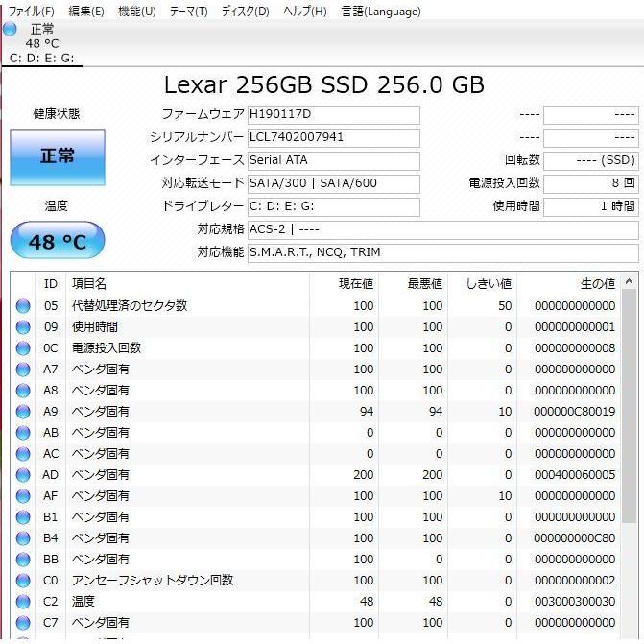Click the 現在値 column header
The height and width of the screenshot is (644, 644).
tap(345, 284)
